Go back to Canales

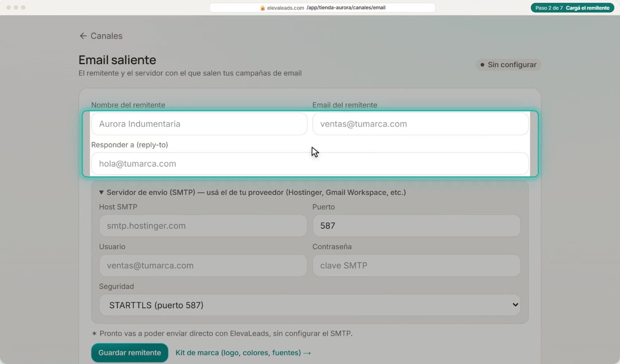coord(101,36)
